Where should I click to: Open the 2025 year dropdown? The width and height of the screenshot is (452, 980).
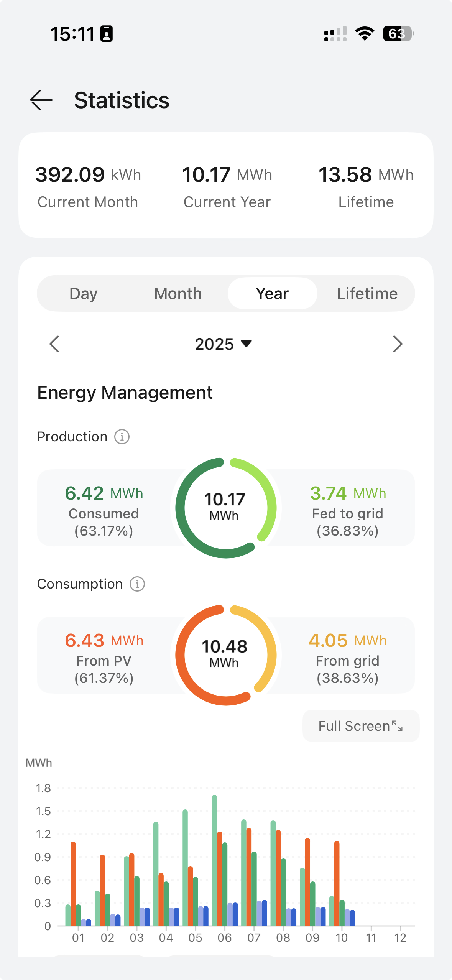[224, 344]
